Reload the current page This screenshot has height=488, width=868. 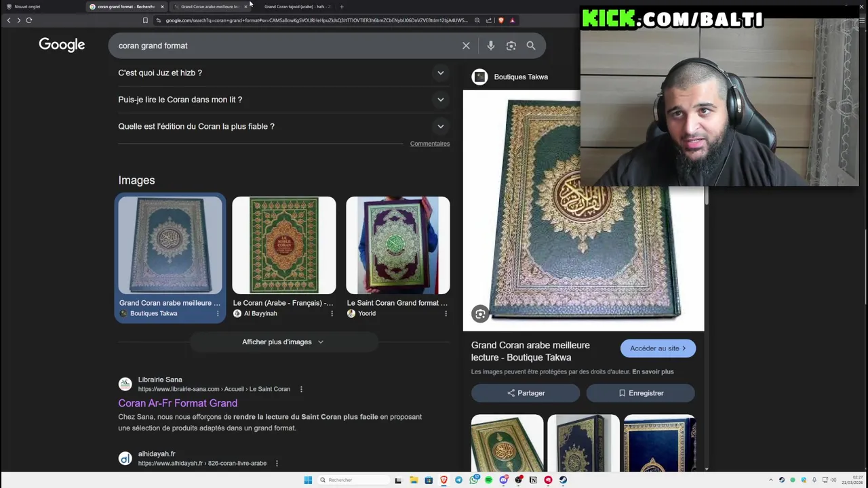point(29,20)
